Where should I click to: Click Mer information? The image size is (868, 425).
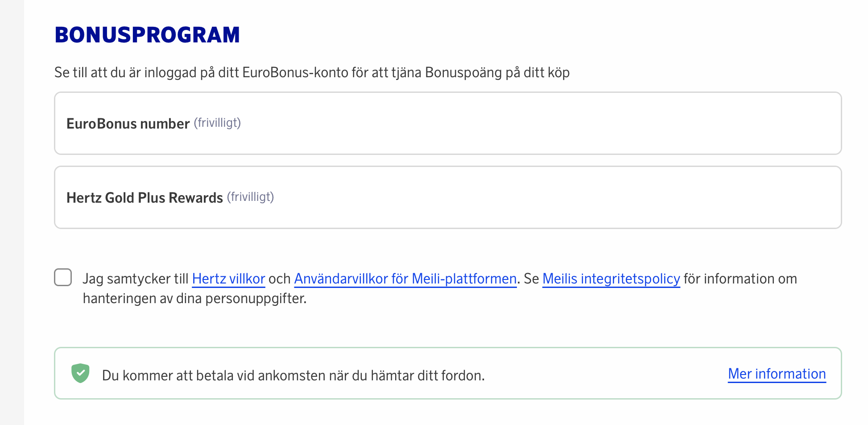[776, 374]
